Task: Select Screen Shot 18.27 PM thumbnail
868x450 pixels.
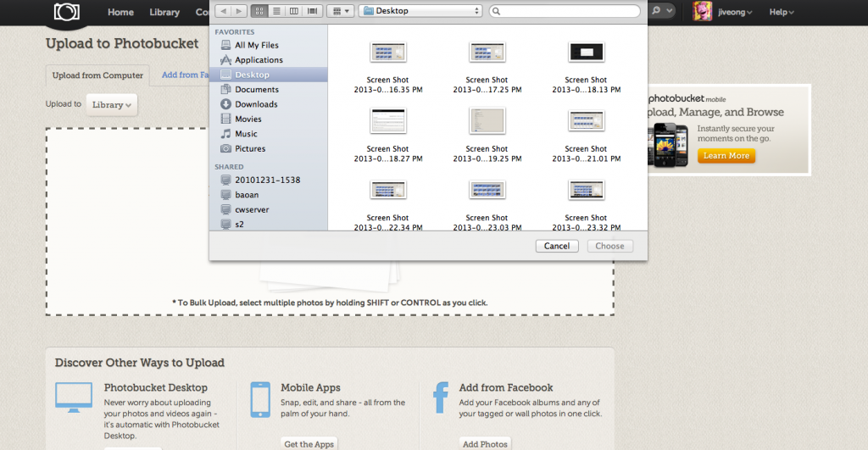Action: pos(388,120)
